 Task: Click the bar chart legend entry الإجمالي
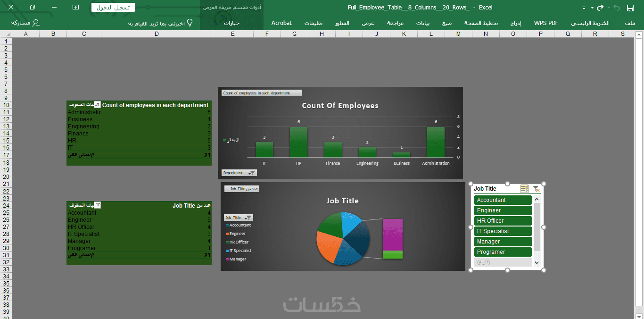pyautogui.click(x=231, y=140)
